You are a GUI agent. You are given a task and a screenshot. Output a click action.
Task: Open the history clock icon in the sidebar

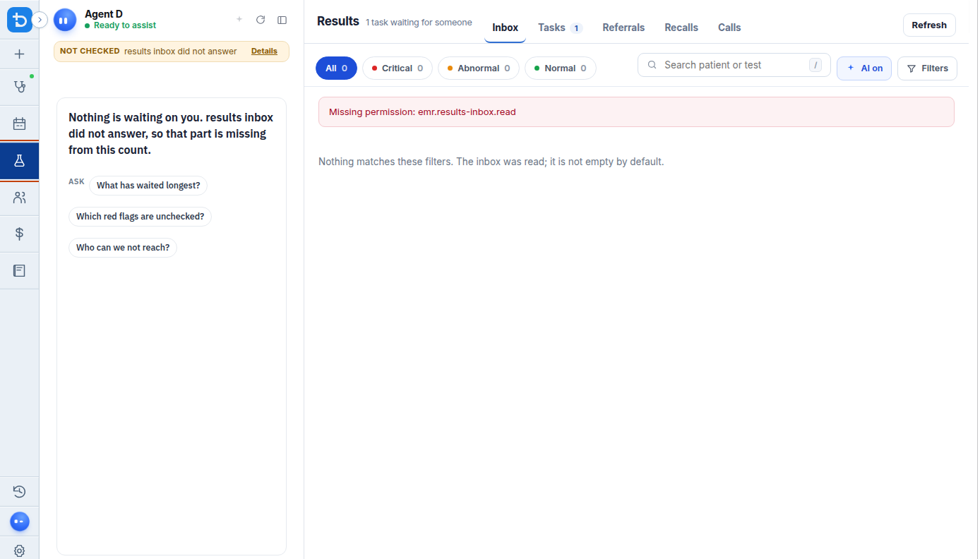19,491
